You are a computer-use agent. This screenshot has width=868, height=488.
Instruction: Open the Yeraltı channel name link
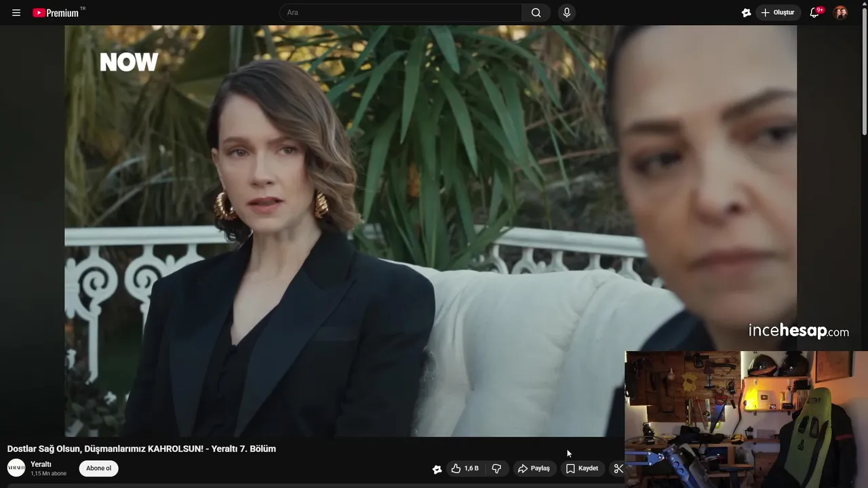pos(41,464)
